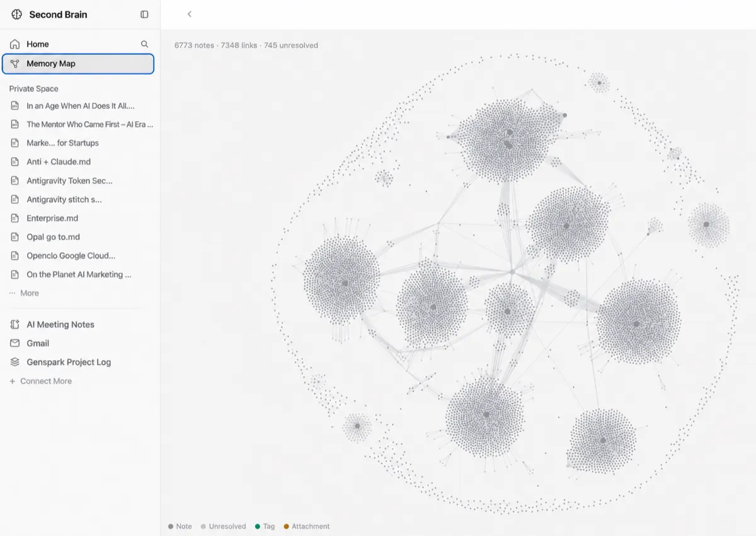The image size is (756, 536).
Task: Click the Note legend label
Action: pyautogui.click(x=184, y=527)
